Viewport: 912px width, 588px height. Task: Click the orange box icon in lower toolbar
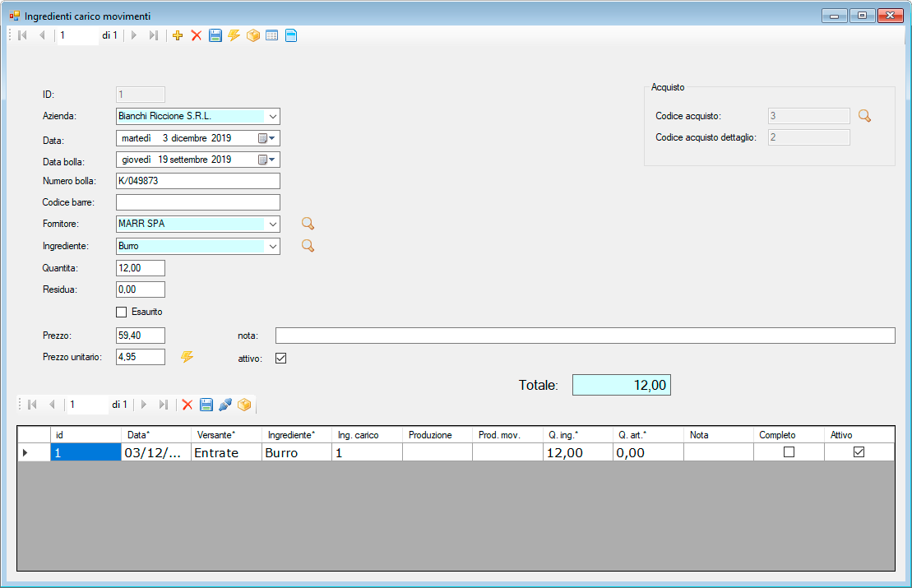click(244, 405)
